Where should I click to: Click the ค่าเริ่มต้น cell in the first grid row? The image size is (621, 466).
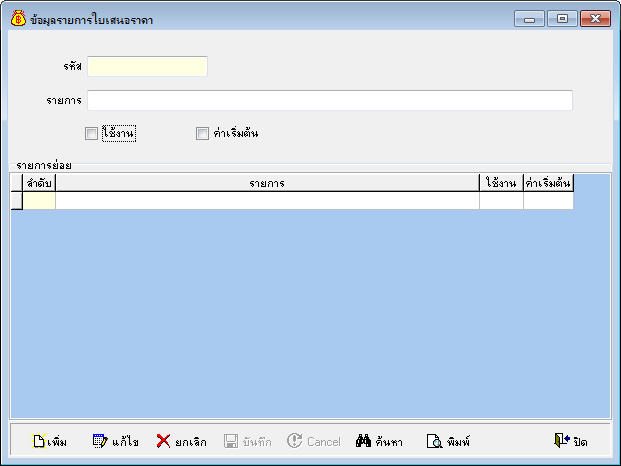coord(548,201)
